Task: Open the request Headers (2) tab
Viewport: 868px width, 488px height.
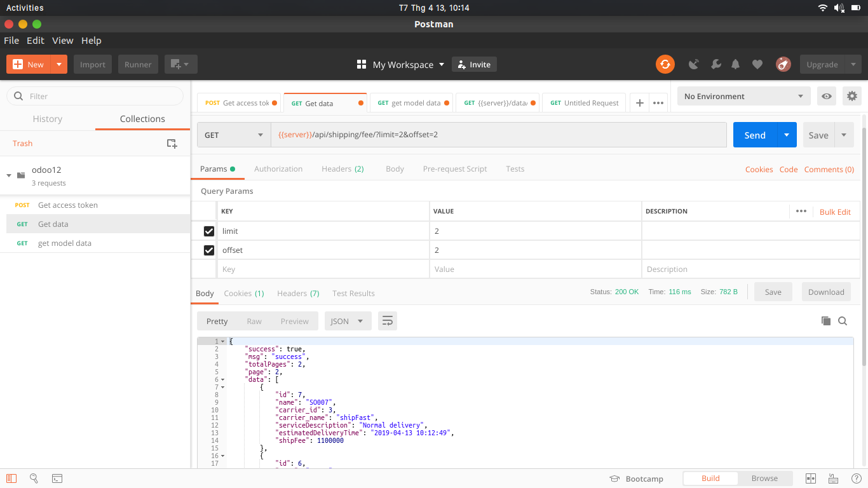Action: (342, 169)
